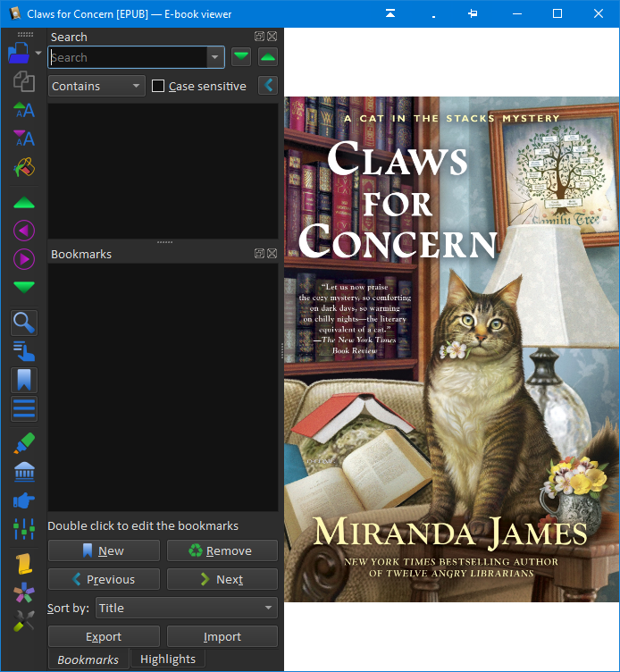The height and width of the screenshot is (672, 620).
Task: Expand the recent books arrow beside open icon
Action: click(38, 53)
